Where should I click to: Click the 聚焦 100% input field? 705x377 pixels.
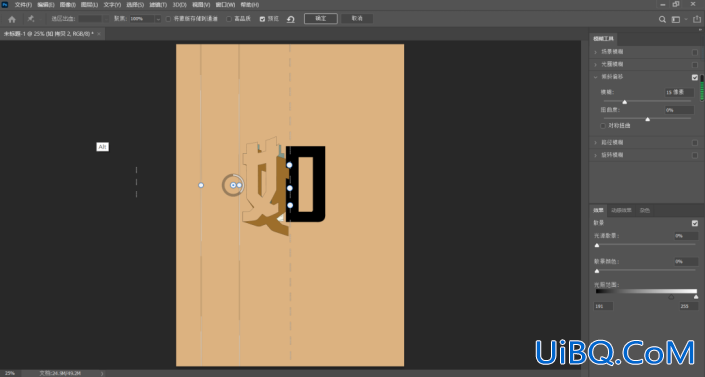pos(142,19)
